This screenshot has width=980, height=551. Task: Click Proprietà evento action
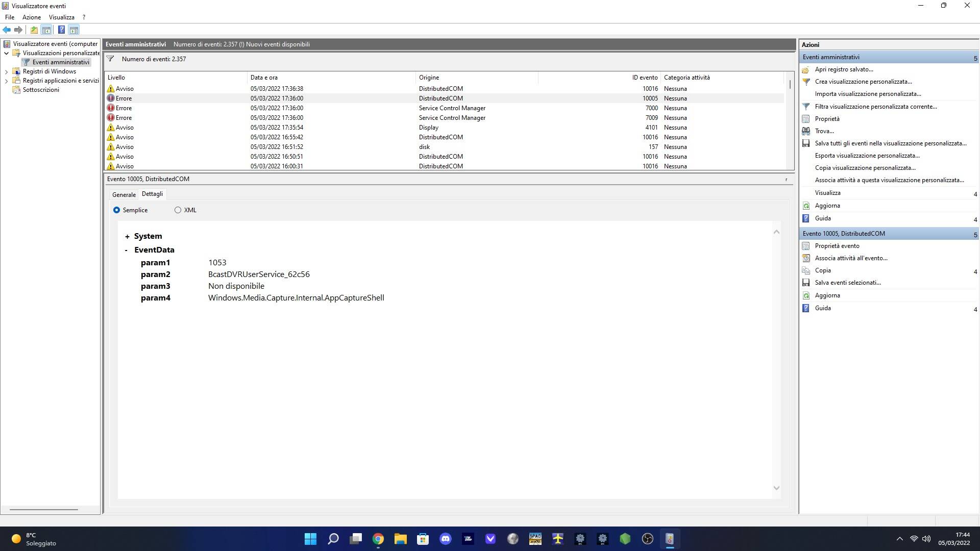pyautogui.click(x=837, y=246)
